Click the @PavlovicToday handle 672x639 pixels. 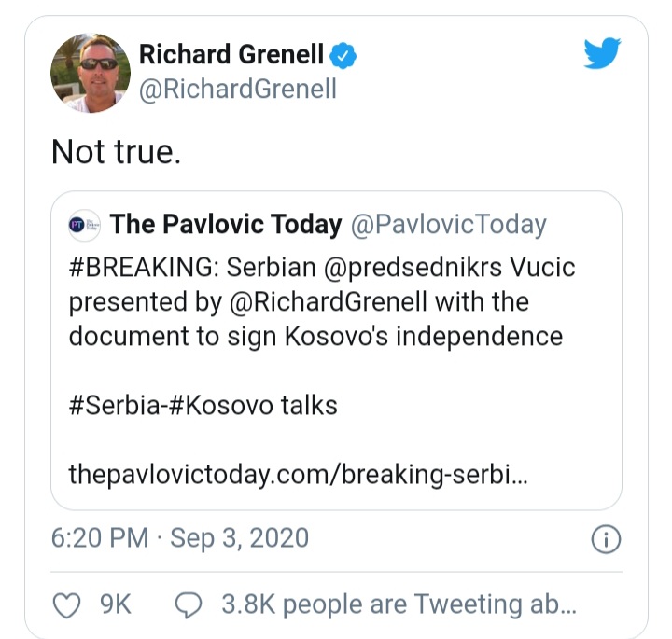(x=448, y=225)
